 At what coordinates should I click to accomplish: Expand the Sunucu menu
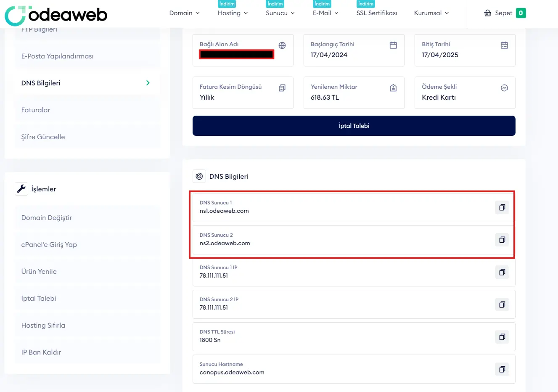(x=280, y=13)
